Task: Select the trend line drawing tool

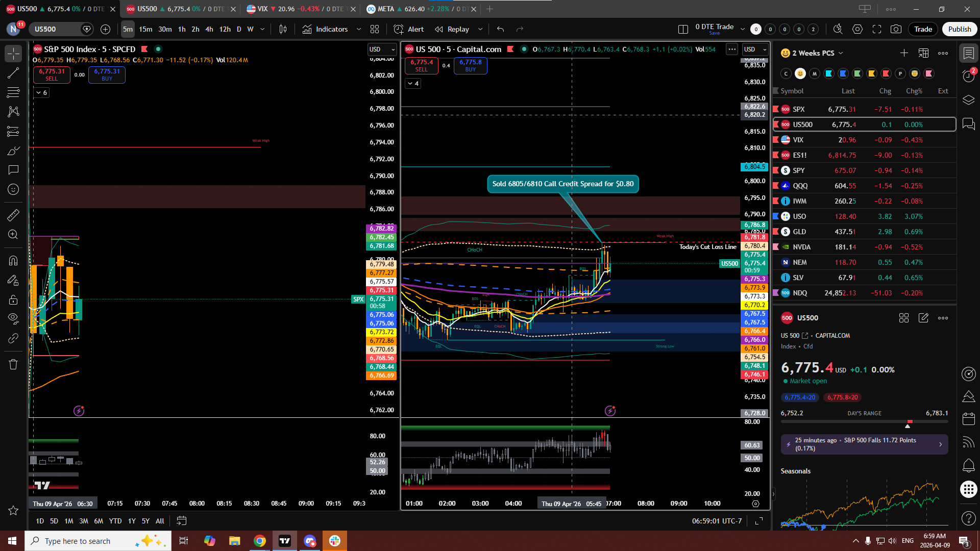Action: pyautogui.click(x=13, y=73)
